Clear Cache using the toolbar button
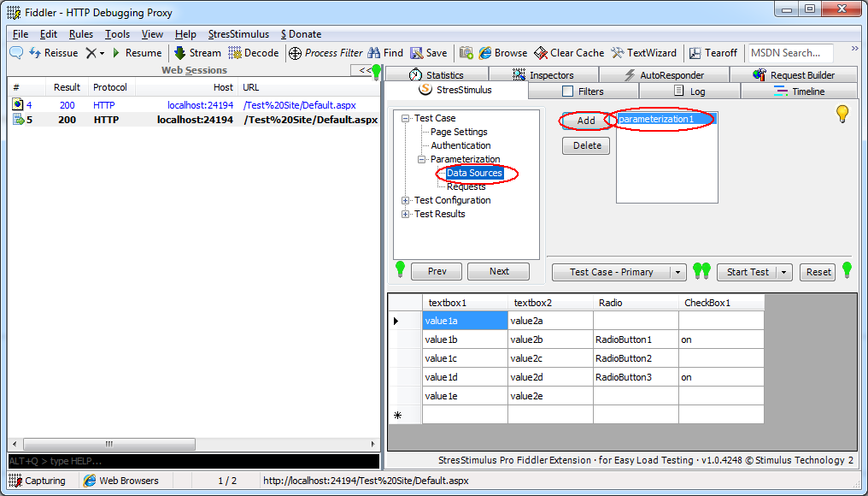The width and height of the screenshot is (868, 496). pos(568,53)
